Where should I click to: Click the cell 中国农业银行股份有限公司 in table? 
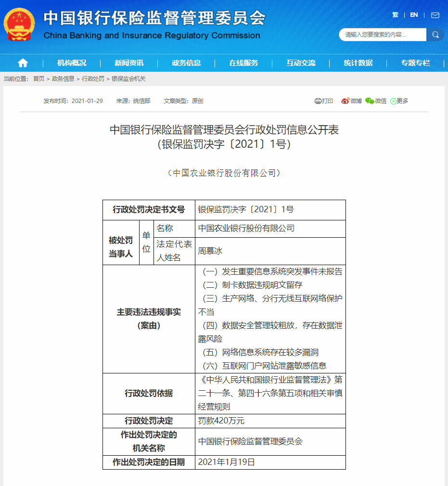click(270, 229)
